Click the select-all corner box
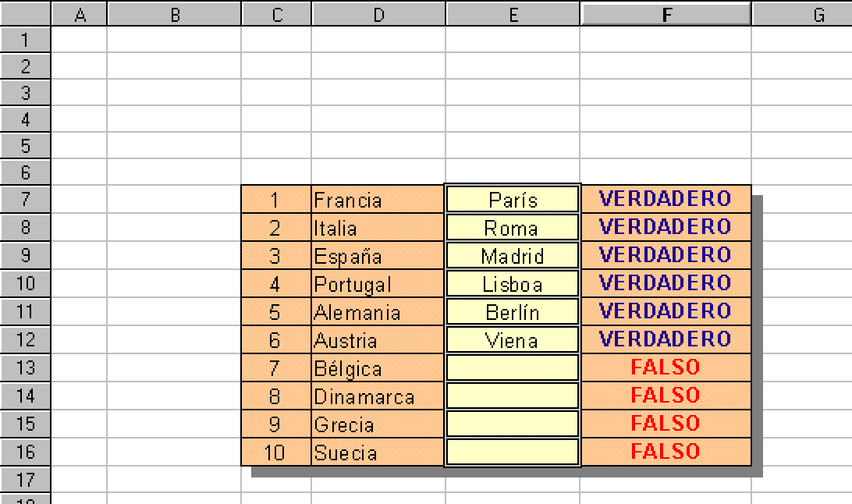Screen dimensions: 852x504 pos(26,13)
